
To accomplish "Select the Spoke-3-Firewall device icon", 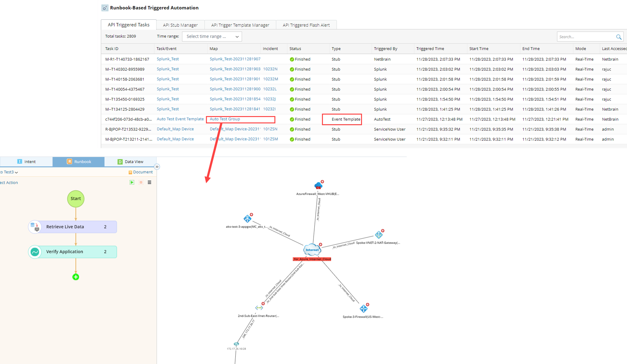I will point(364,309).
